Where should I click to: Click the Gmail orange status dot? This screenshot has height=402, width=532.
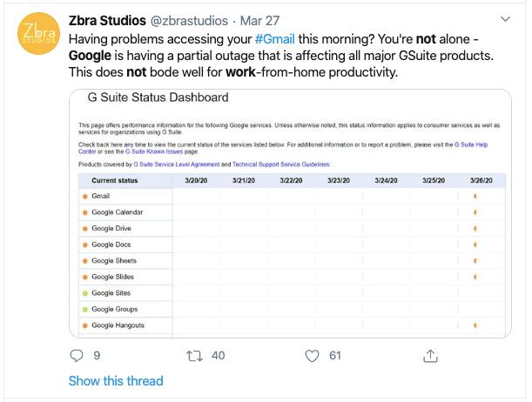pos(85,197)
